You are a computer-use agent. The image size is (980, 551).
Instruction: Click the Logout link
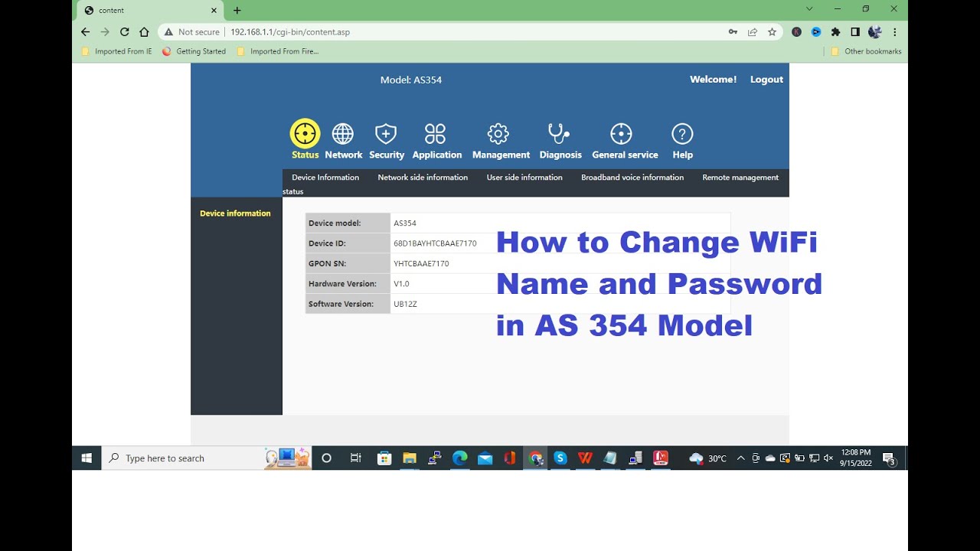766,80
